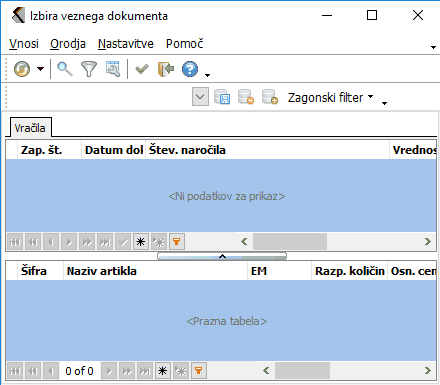Collapse the upper panel via splitter arrow

point(222,256)
